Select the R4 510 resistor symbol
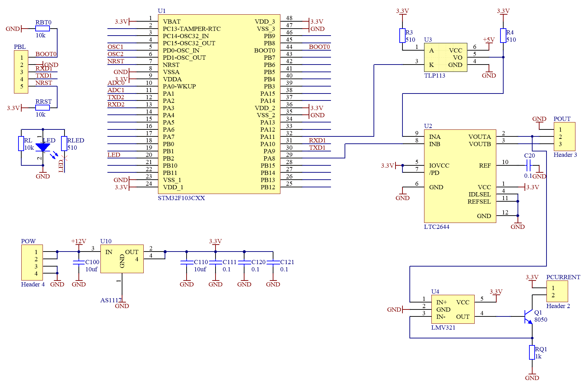Image resolution: width=588 pixels, height=389 pixels. click(x=503, y=36)
